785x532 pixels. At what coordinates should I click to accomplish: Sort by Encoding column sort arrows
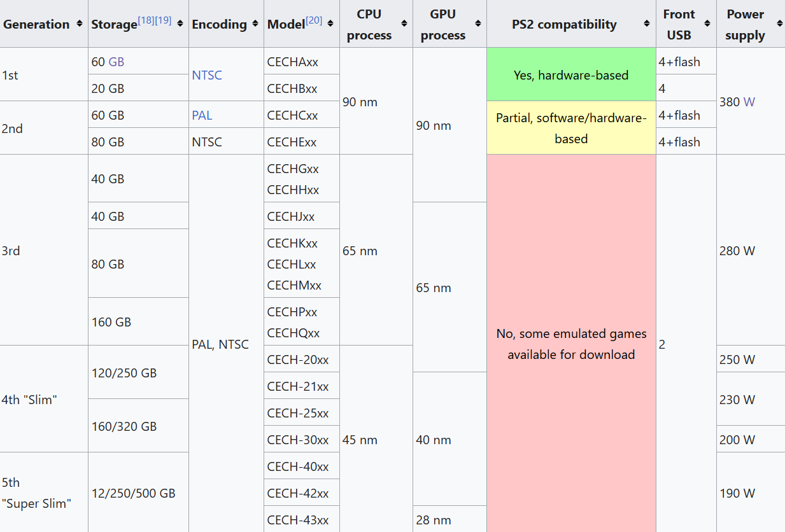pos(255,24)
